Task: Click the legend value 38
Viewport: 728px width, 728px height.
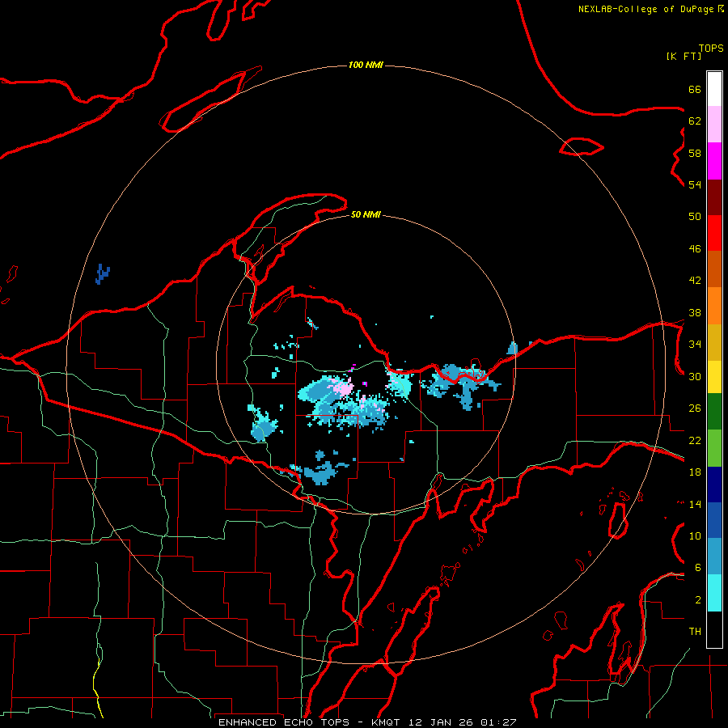Action: [x=695, y=312]
